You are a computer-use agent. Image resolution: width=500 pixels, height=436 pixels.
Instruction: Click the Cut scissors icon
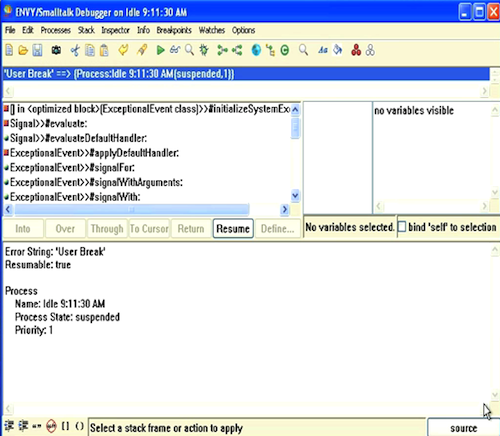point(75,51)
